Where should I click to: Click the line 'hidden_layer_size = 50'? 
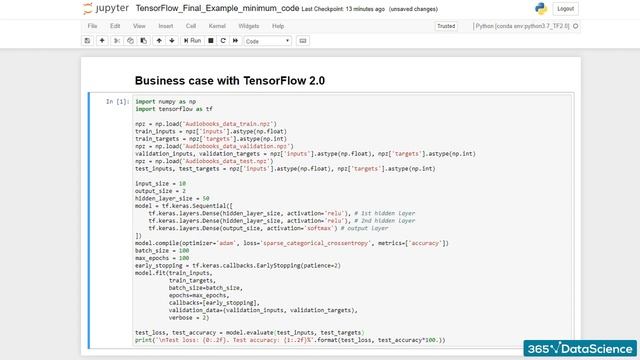pos(172,198)
